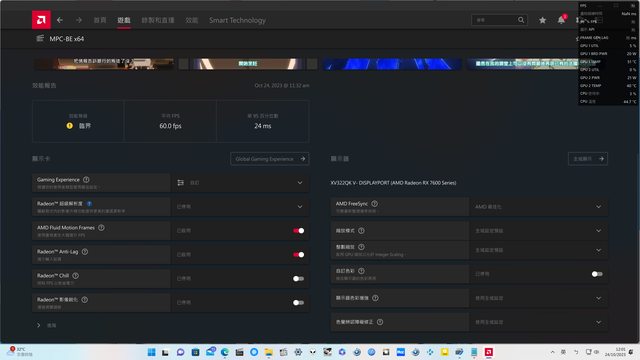Image resolution: width=640 pixels, height=360 pixels.
Task: Open notifications bell icon
Action: coord(562,20)
